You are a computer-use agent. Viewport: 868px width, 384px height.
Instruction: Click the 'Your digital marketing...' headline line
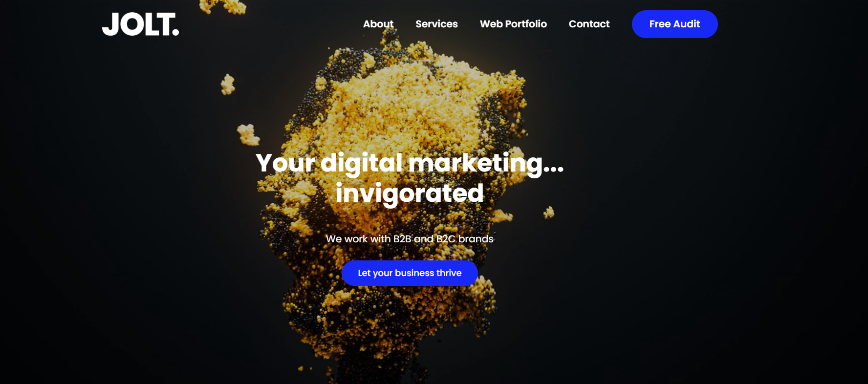coord(410,163)
